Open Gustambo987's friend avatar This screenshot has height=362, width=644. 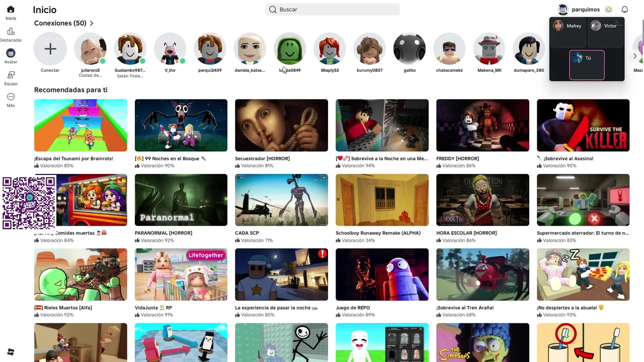pyautogui.click(x=130, y=49)
